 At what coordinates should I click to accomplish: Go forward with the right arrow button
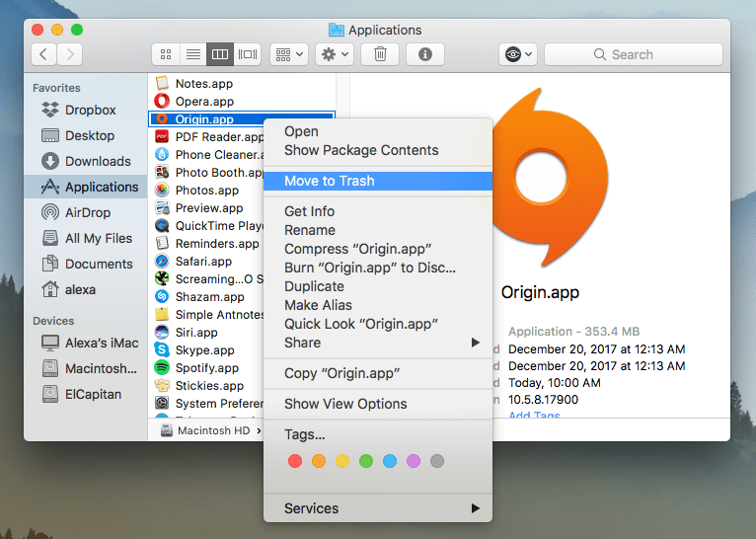point(70,54)
